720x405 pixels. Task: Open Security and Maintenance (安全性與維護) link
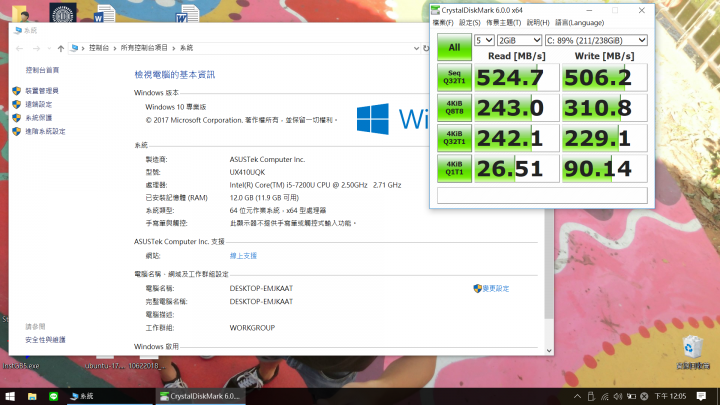[x=45, y=340]
